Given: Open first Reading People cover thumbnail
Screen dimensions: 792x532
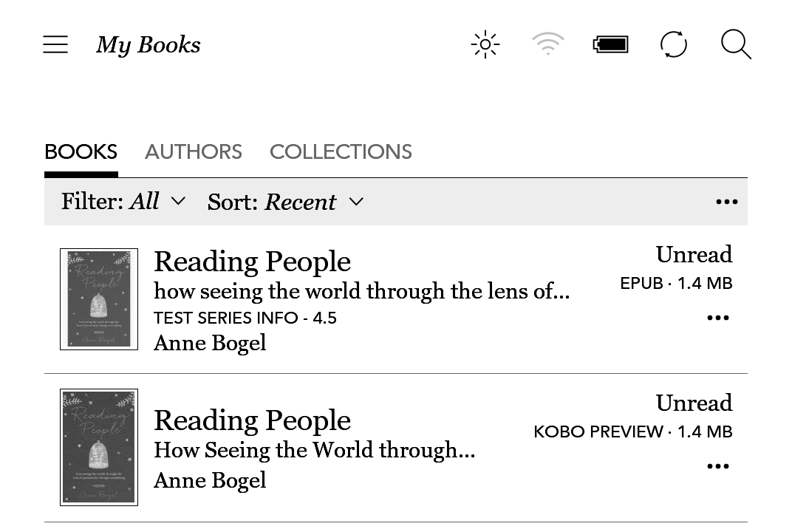Looking at the screenshot, I should coord(99,299).
